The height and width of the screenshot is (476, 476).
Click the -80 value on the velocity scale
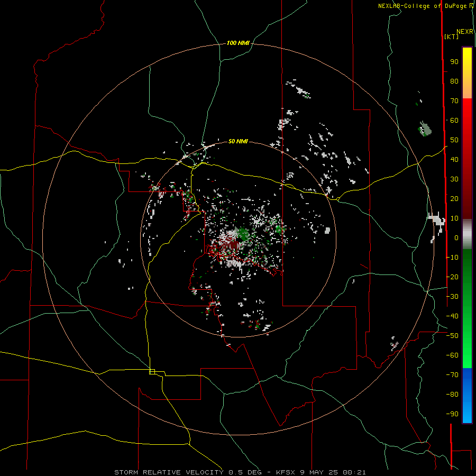coord(452,395)
